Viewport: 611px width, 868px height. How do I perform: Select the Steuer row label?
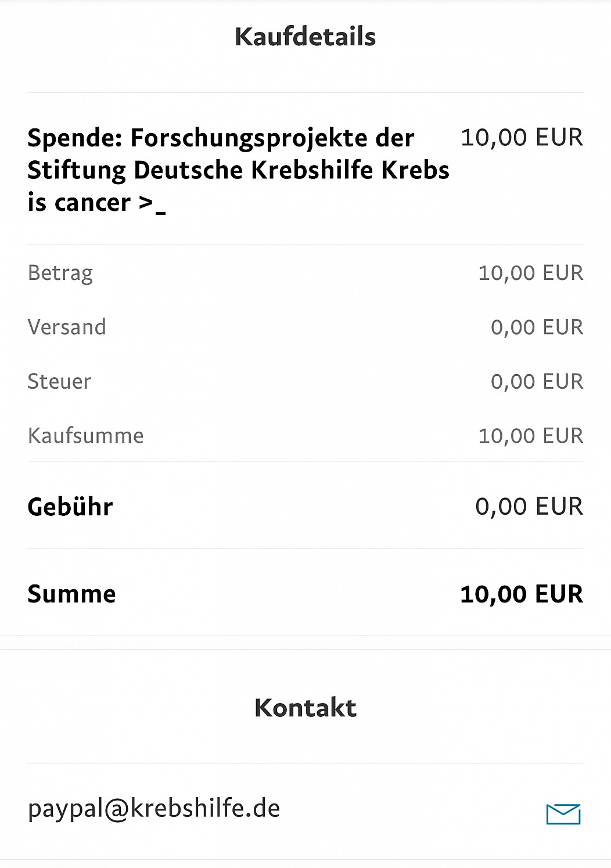coord(59,381)
